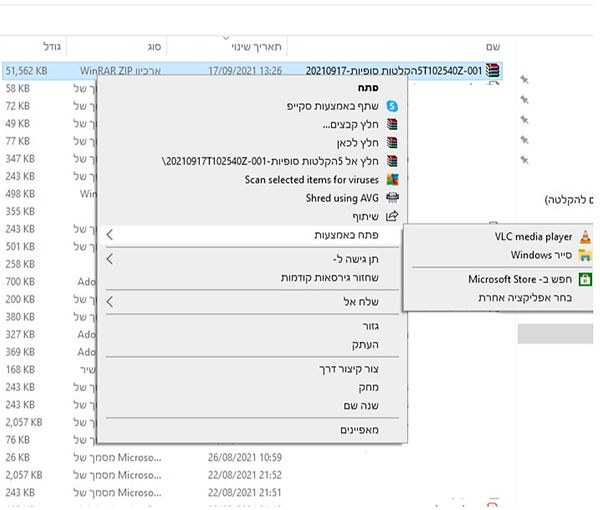Click the '76 KB' size cell
The width and height of the screenshot is (600, 510).
pyautogui.click(x=18, y=440)
